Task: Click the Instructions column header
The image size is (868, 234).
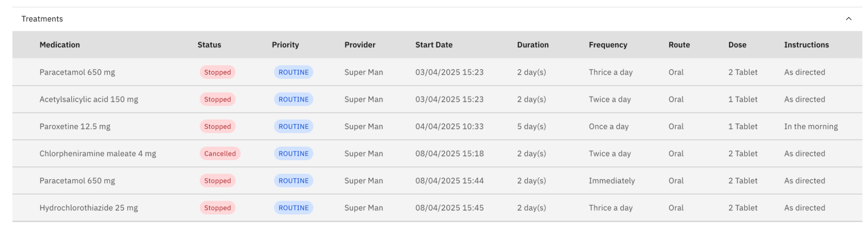Action: tap(806, 45)
